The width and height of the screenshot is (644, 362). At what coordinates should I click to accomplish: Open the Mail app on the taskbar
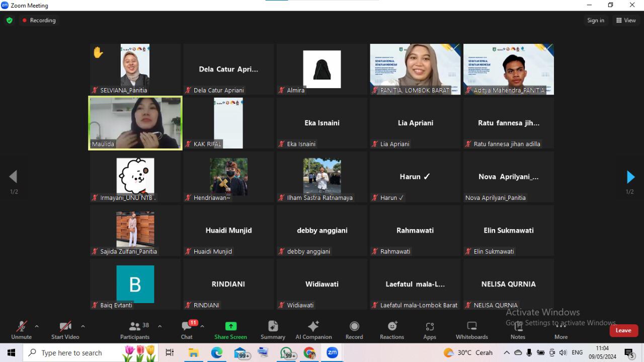click(241, 353)
